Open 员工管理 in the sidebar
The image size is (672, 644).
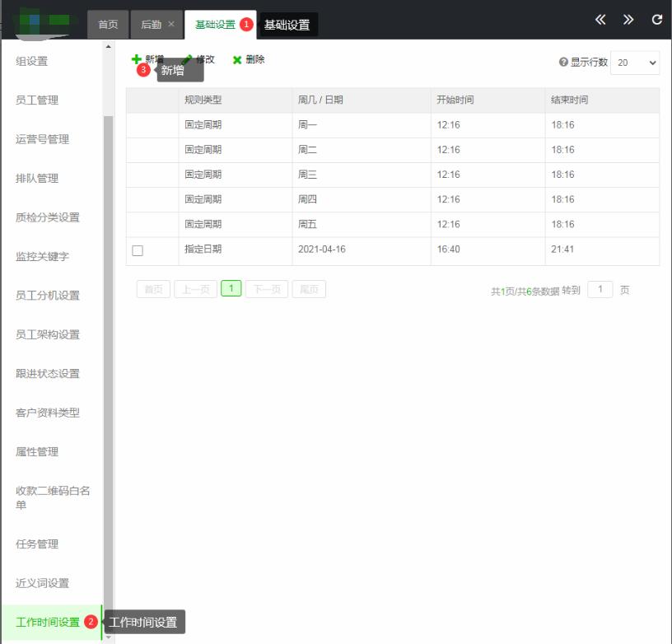click(x=37, y=100)
